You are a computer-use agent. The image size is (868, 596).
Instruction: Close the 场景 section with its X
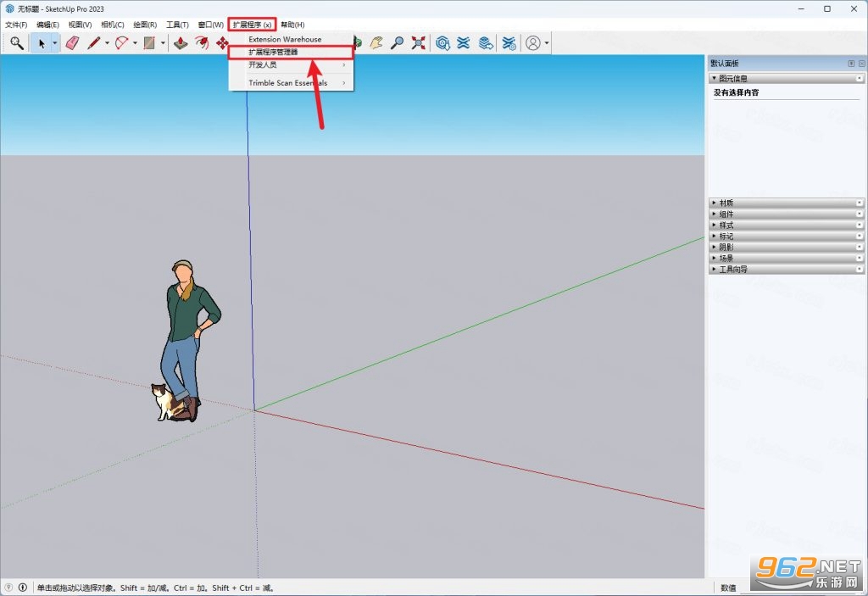[x=860, y=258]
